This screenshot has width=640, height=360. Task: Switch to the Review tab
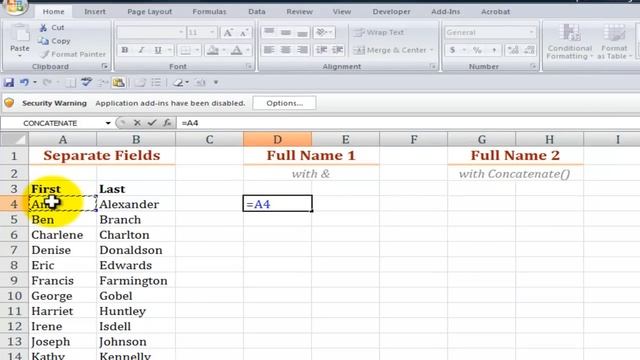[299, 12]
